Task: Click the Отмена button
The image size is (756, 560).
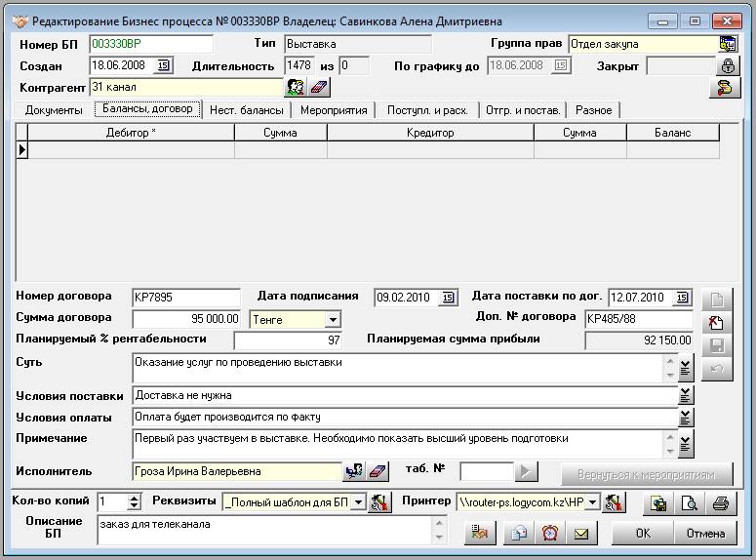Action: click(x=706, y=534)
